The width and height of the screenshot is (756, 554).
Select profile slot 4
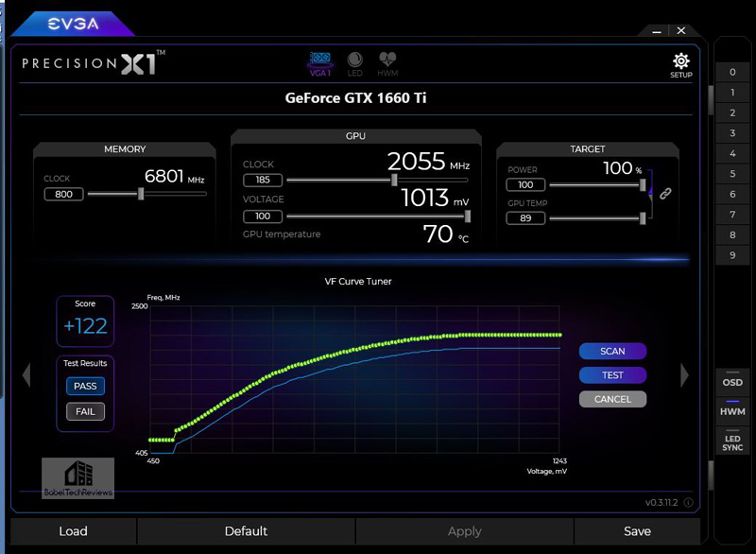click(732, 153)
